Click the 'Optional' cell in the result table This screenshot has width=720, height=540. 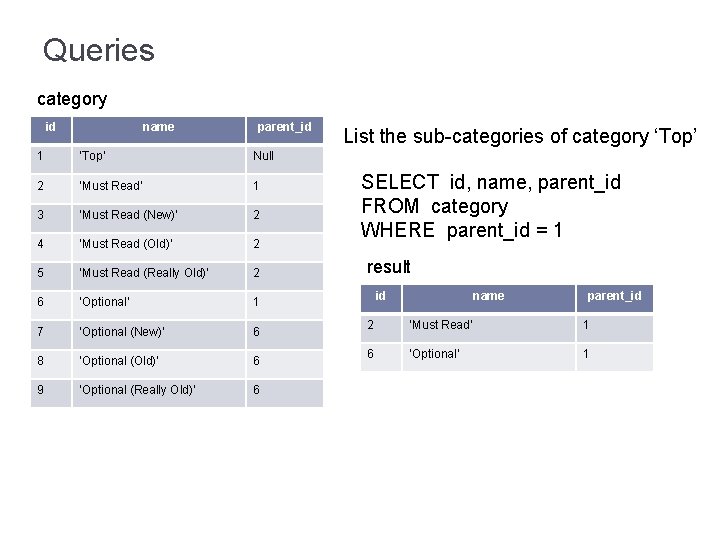point(434,354)
